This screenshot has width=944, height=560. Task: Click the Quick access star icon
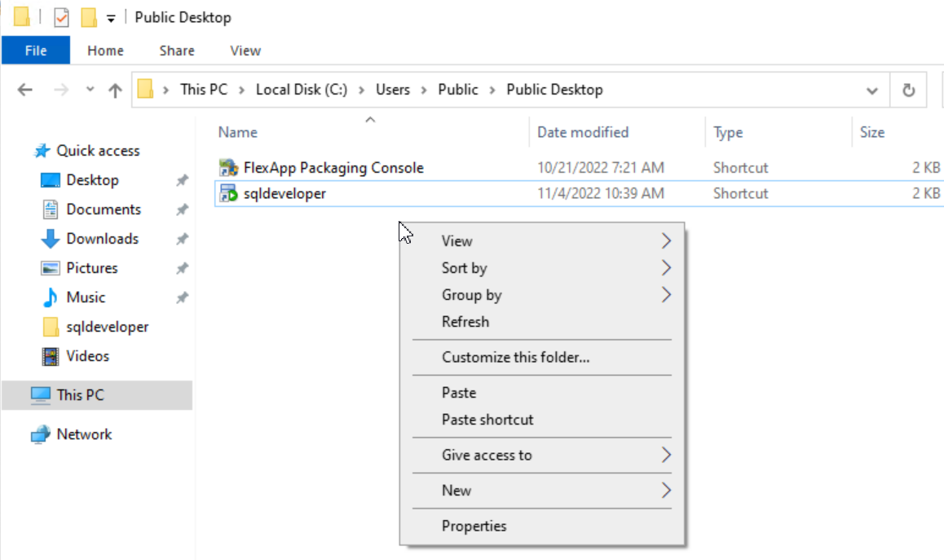click(x=42, y=151)
